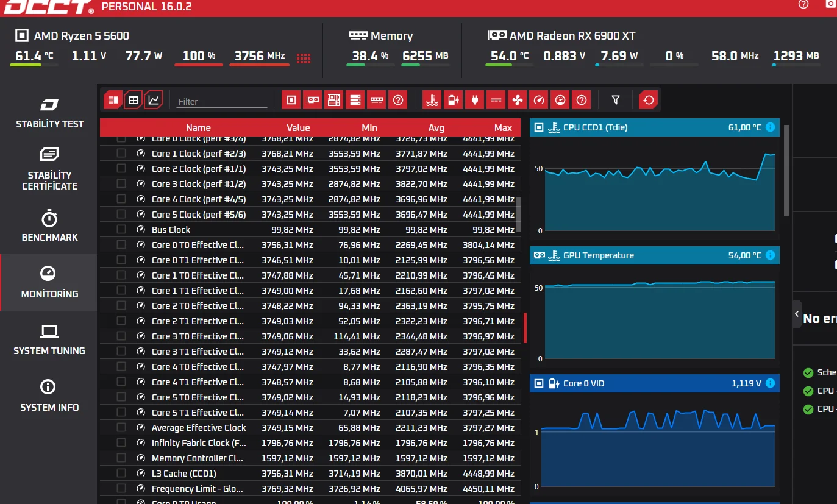Click the Memory Controller value 1597,12 MHz
Viewport: 837px width, 504px height.
point(287,458)
